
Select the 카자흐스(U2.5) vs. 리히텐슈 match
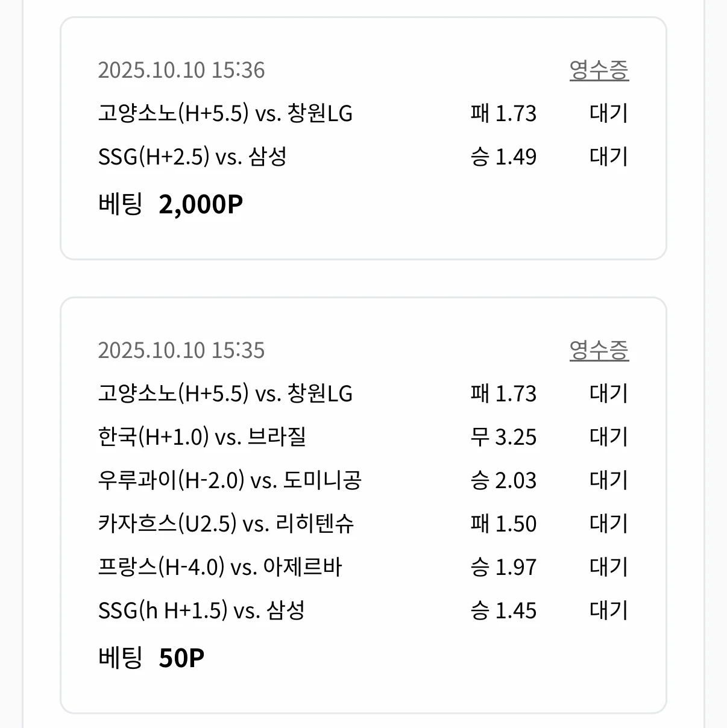[x=225, y=524]
